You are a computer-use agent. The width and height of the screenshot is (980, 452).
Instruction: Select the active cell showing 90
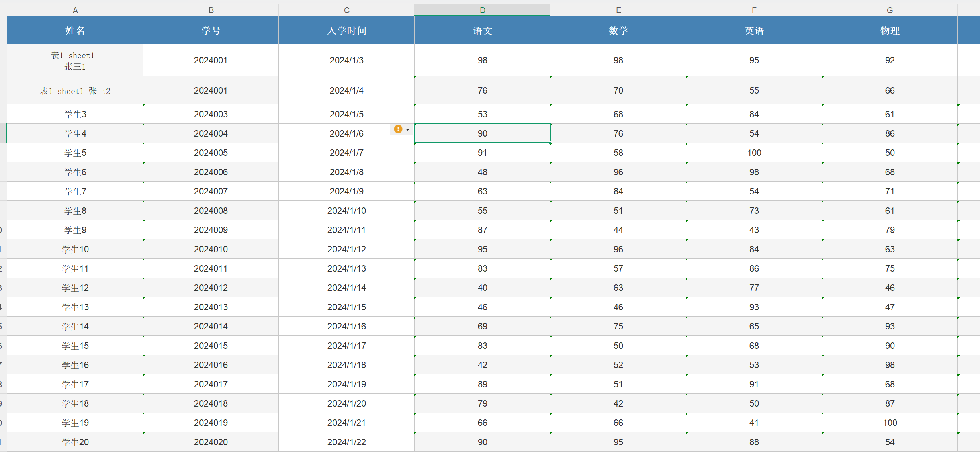coord(482,133)
